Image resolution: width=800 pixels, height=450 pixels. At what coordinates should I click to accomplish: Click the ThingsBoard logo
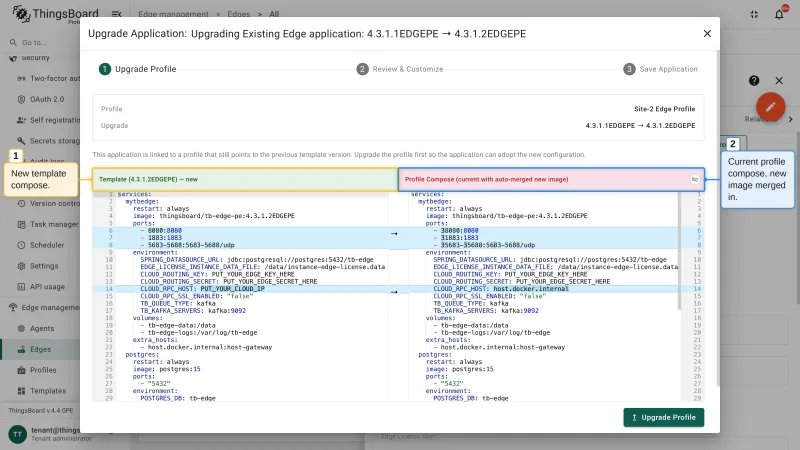click(x=55, y=14)
